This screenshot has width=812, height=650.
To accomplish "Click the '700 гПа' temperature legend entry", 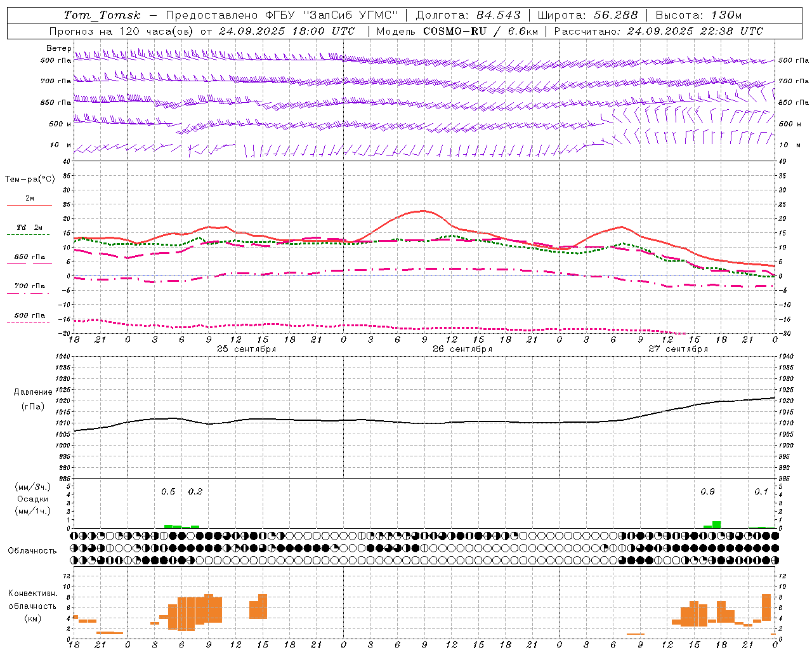I will (x=29, y=286).
